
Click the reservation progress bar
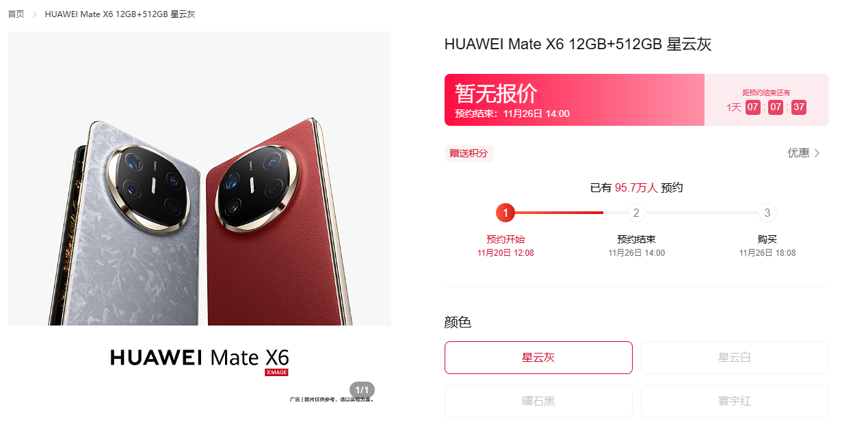636,213
